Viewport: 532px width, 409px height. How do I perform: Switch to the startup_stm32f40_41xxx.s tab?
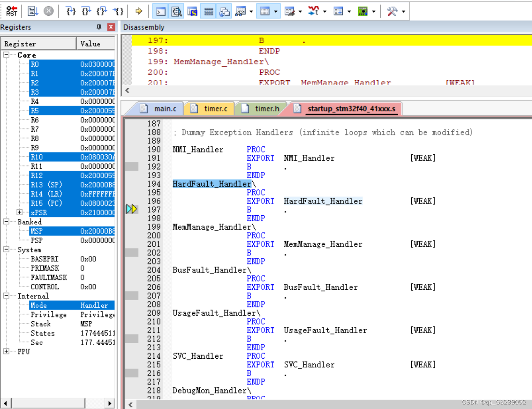coord(352,109)
